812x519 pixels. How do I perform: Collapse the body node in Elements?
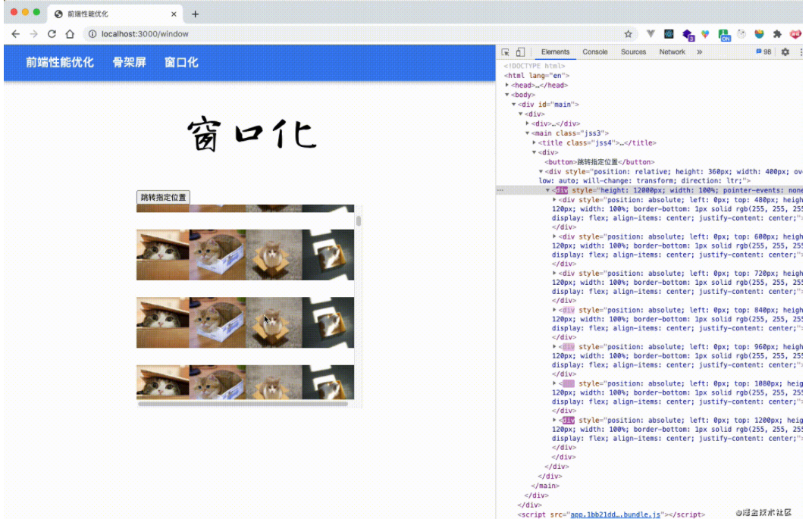click(507, 95)
